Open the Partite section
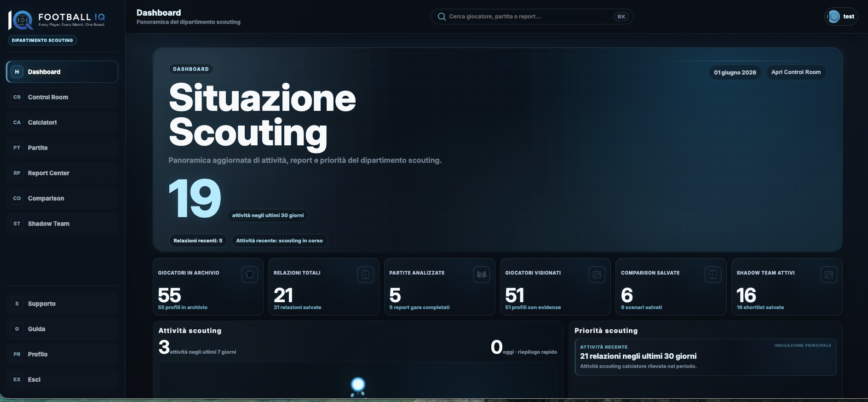Viewport: 868px width, 402px height. [62, 148]
